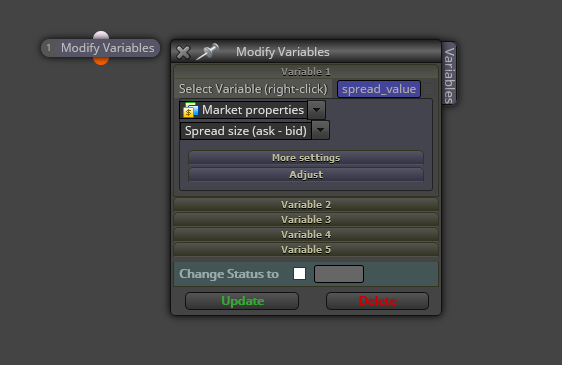Expand the Variable 5 section
This screenshot has height=365, width=562.
tap(306, 250)
